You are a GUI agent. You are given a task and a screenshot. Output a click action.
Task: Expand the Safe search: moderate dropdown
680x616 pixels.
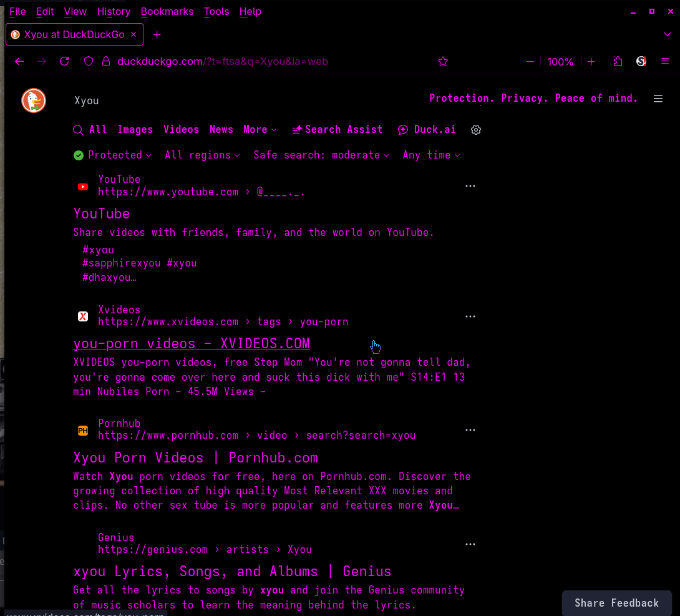point(321,155)
